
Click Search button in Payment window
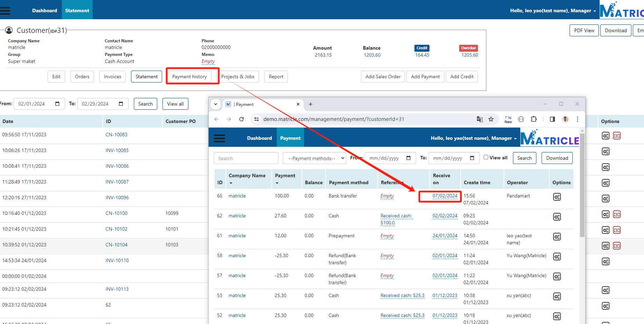[524, 158]
